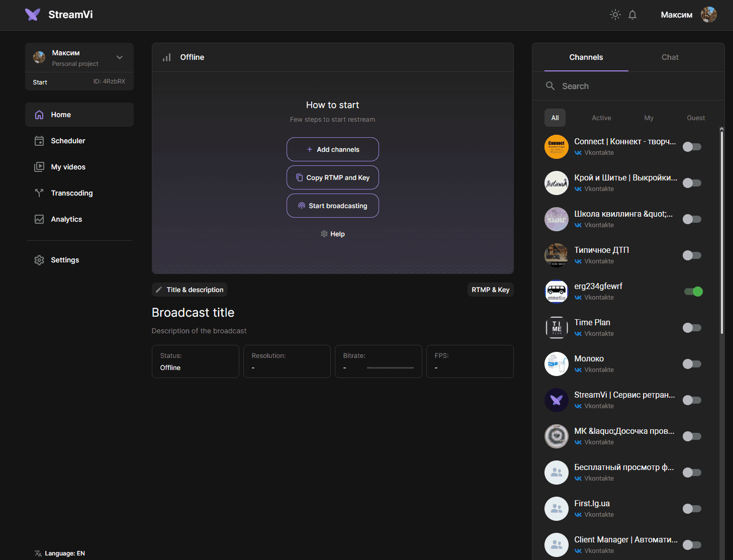Image resolution: width=733 pixels, height=560 pixels.
Task: Open Transcoding in sidebar
Action: 79,193
